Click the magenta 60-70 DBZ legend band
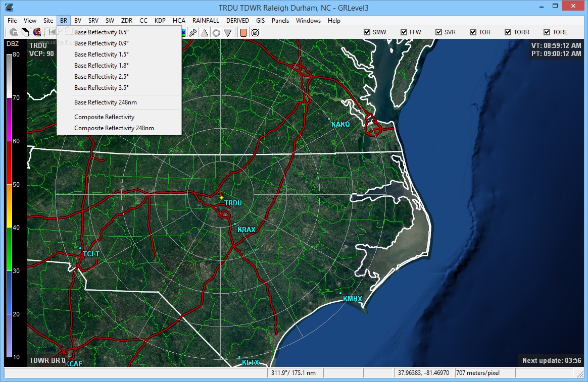The height and width of the screenshot is (382, 588). click(10, 120)
